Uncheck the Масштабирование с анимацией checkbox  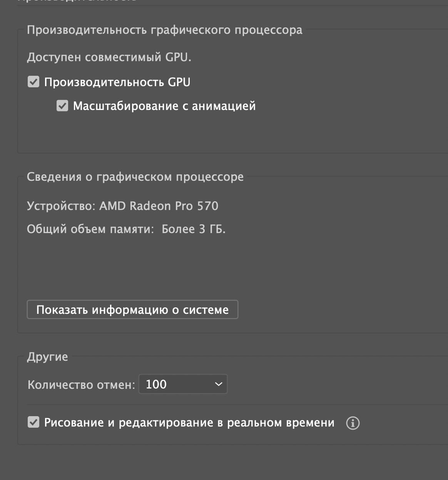[62, 106]
